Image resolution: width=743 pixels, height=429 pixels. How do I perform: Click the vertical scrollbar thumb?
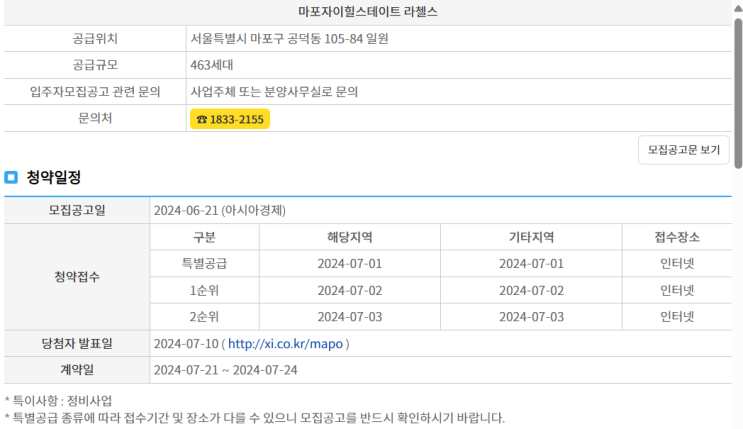click(x=738, y=94)
